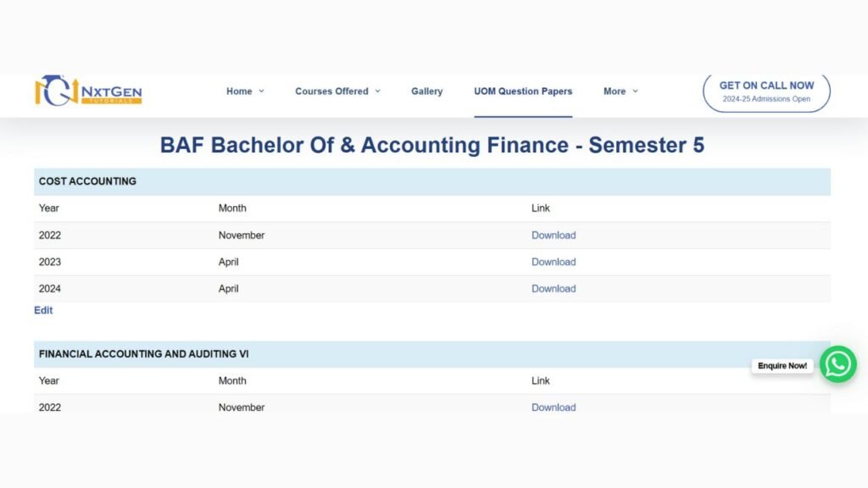Click the More menu label
Screen dimensions: 868x488
(x=614, y=91)
